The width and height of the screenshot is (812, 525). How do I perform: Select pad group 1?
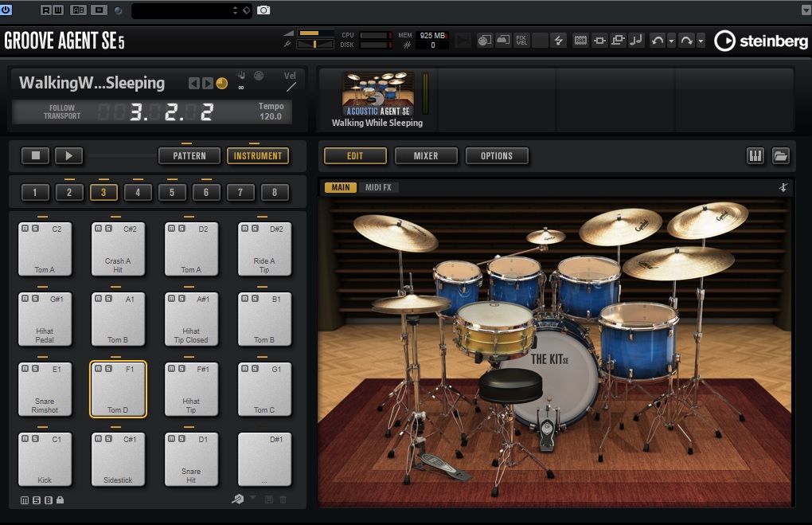tap(35, 192)
